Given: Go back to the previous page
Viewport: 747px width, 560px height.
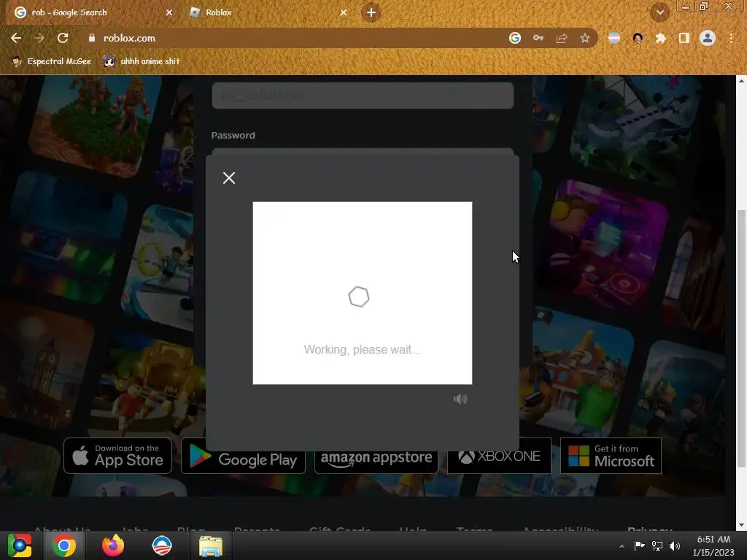Looking at the screenshot, I should (x=16, y=38).
